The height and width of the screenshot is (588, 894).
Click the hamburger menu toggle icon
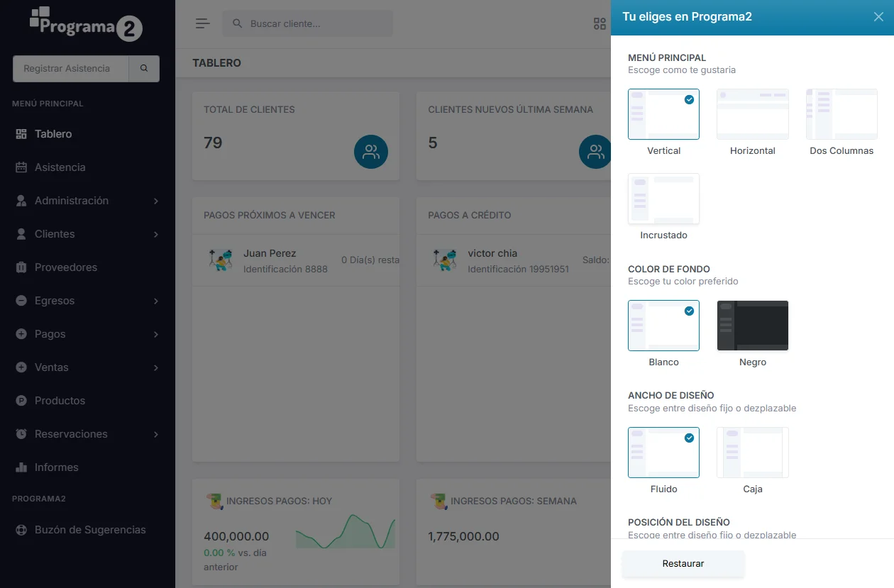point(203,23)
